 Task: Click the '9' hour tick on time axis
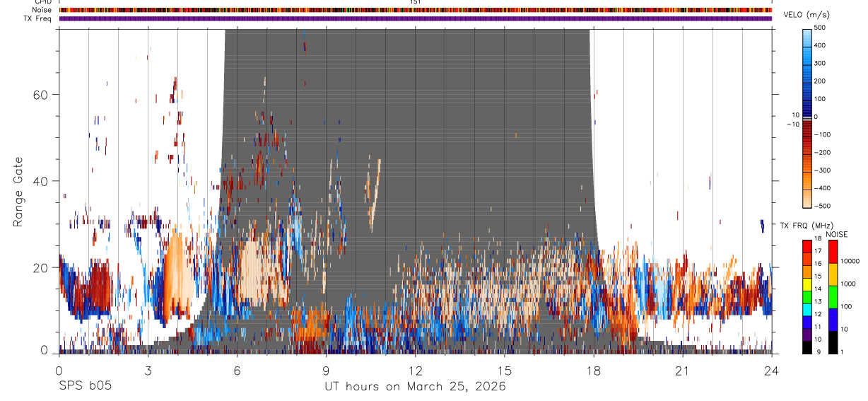click(x=326, y=371)
